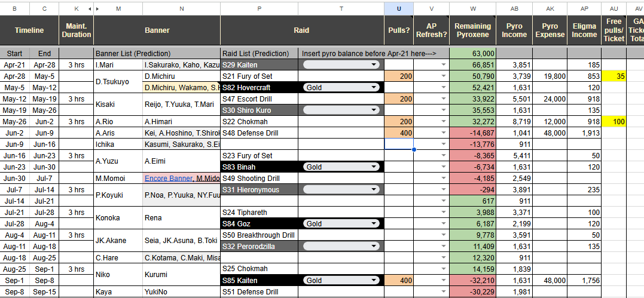Image resolution: width=644 pixels, height=298 pixels.
Task: Click the Eligma Income header cell
Action: (x=584, y=30)
